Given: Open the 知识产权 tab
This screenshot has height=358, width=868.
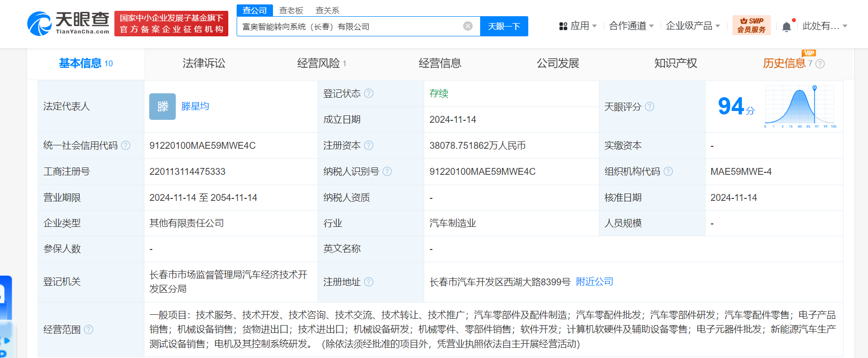Looking at the screenshot, I should pos(676,63).
